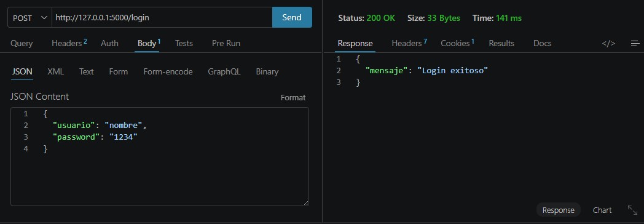Switch to GraphQL body type
644x224 pixels.
[224, 71]
